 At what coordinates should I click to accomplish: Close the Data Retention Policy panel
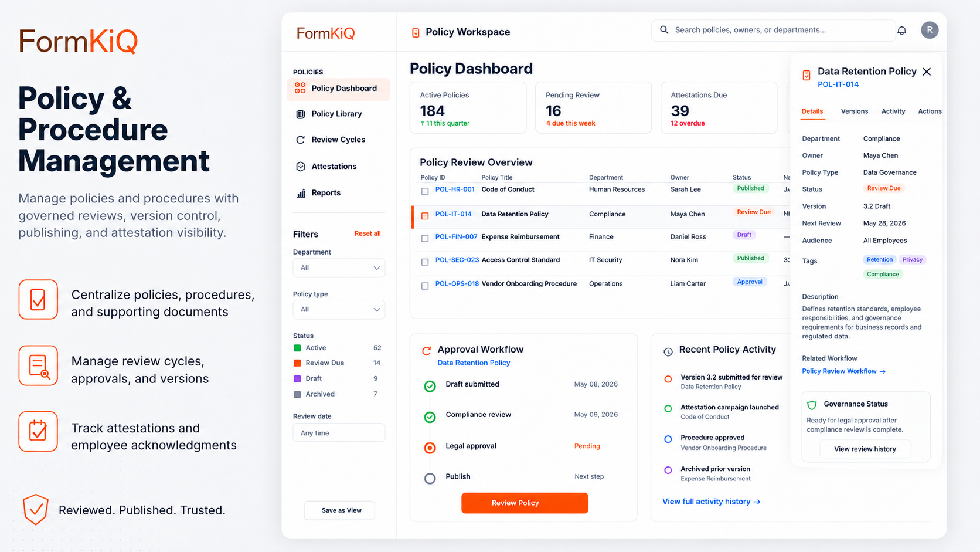point(927,72)
